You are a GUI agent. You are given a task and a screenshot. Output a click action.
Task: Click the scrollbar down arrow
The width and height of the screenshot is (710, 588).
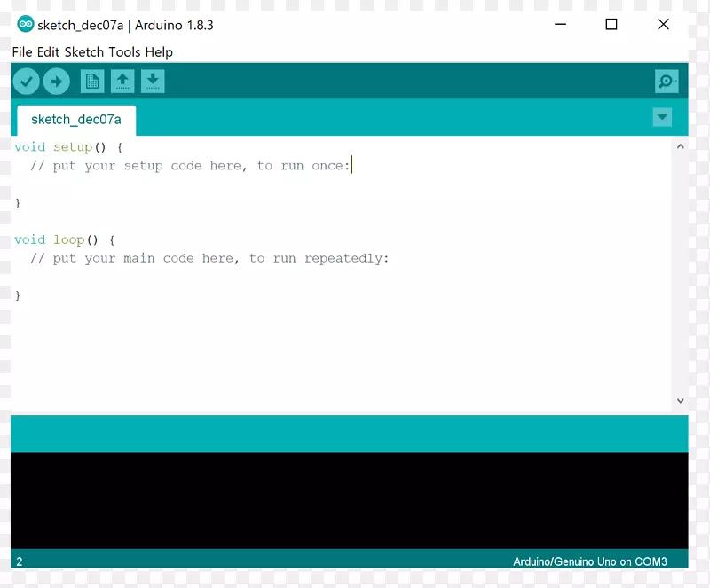tap(680, 400)
